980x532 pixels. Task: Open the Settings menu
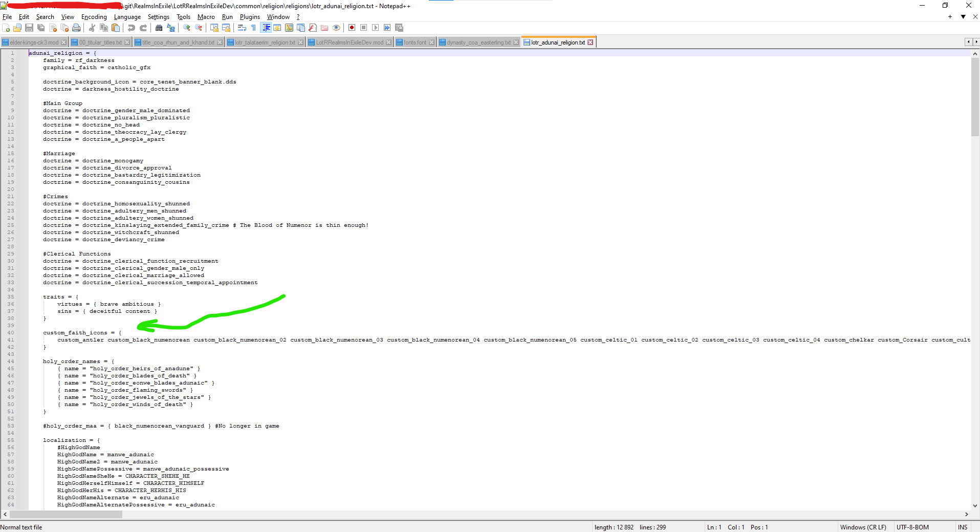pos(159,17)
